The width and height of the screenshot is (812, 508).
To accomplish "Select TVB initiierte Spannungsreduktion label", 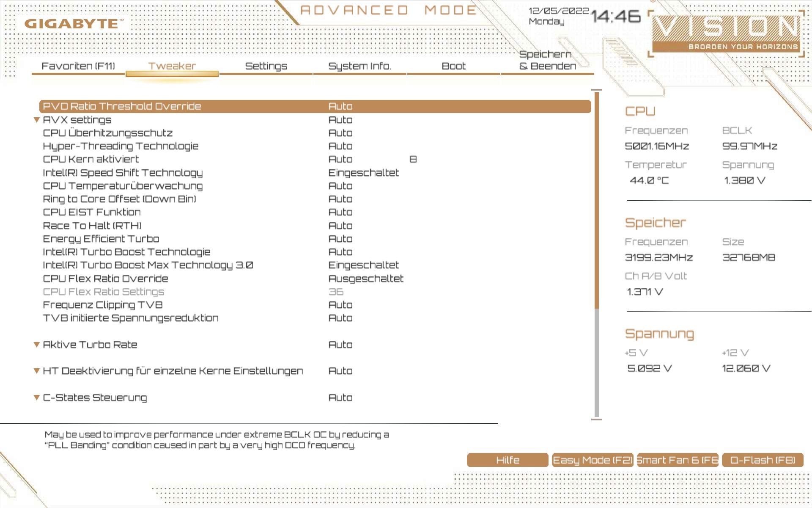I will point(131,318).
